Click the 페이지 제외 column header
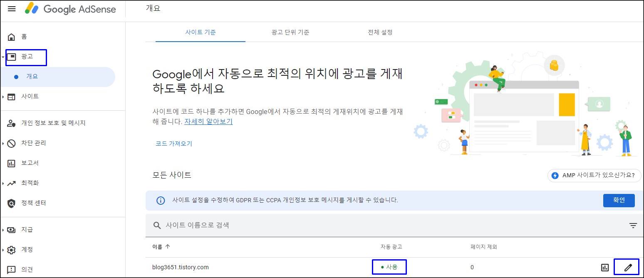Image resolution: width=644 pixels, height=278 pixels. pos(484,247)
